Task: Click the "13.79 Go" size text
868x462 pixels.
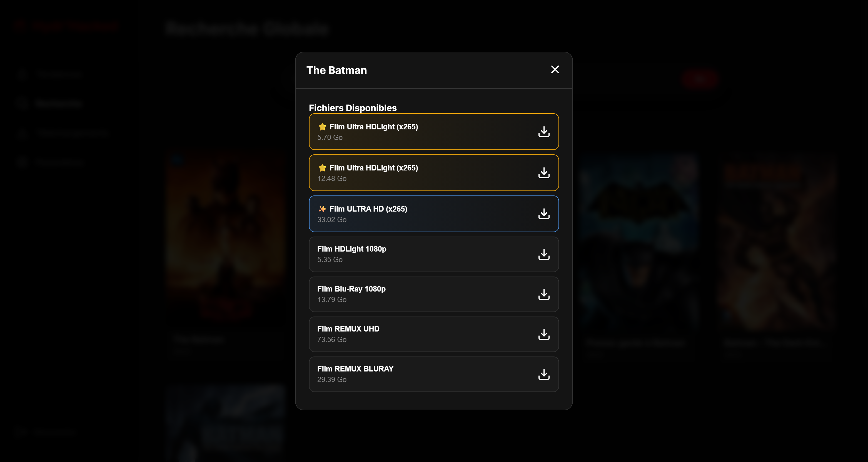Action: pos(331,300)
